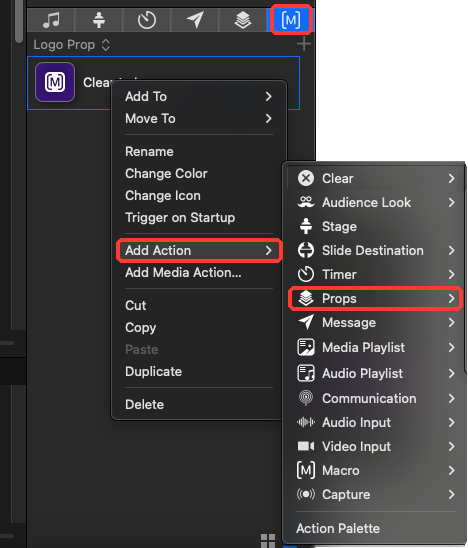
Task: Click the Clear action icon
Action: pos(306,178)
